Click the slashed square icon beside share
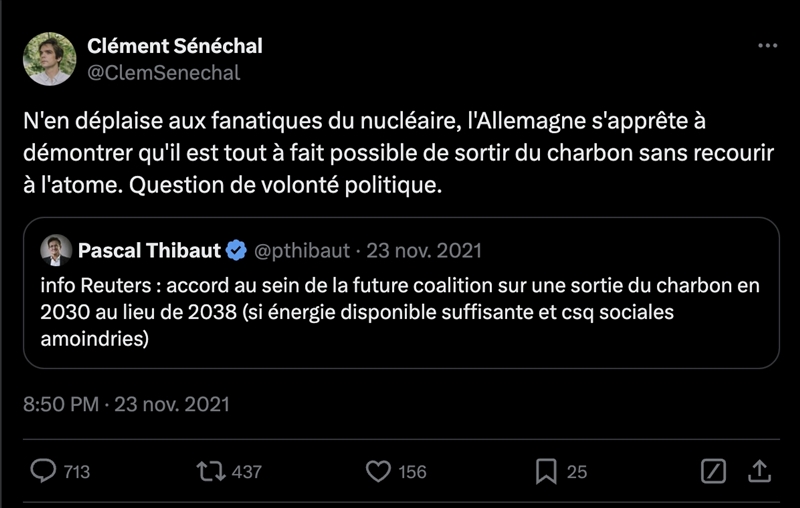 pyautogui.click(x=713, y=471)
